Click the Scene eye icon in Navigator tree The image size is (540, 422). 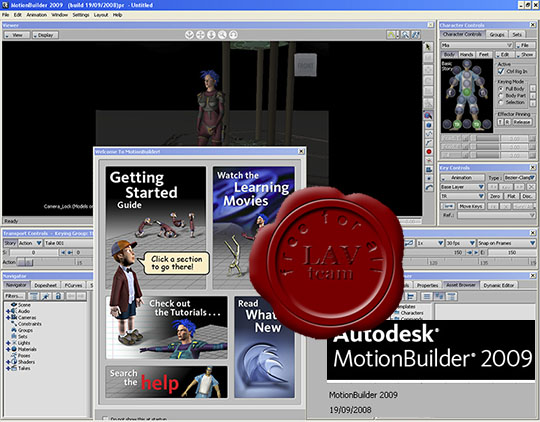pyautogui.click(x=14, y=305)
